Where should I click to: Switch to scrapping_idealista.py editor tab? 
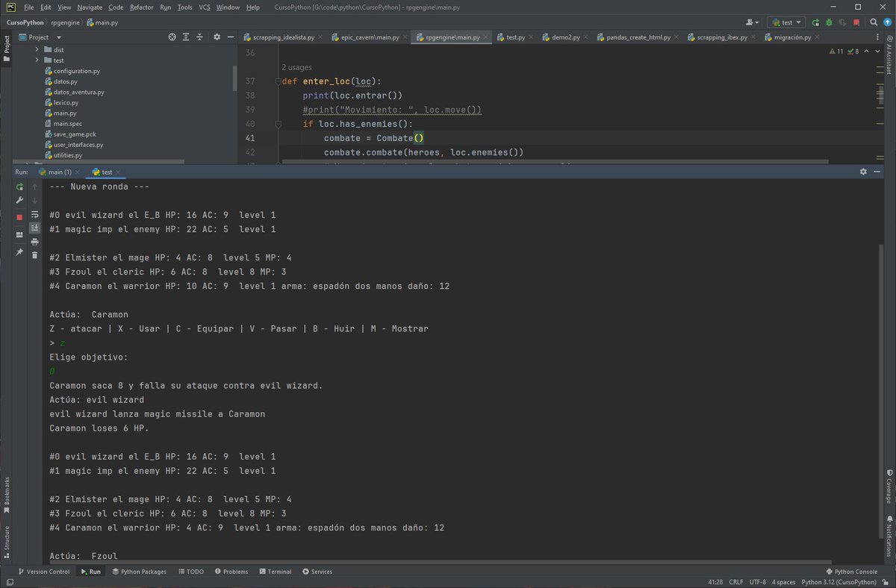click(283, 37)
